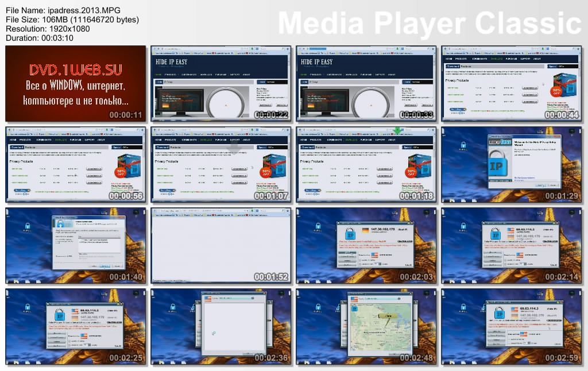Screen dimensions: 588x371
Task: Click the first download button in the 00:01:07 frame
Action: pyautogui.click(x=238, y=168)
